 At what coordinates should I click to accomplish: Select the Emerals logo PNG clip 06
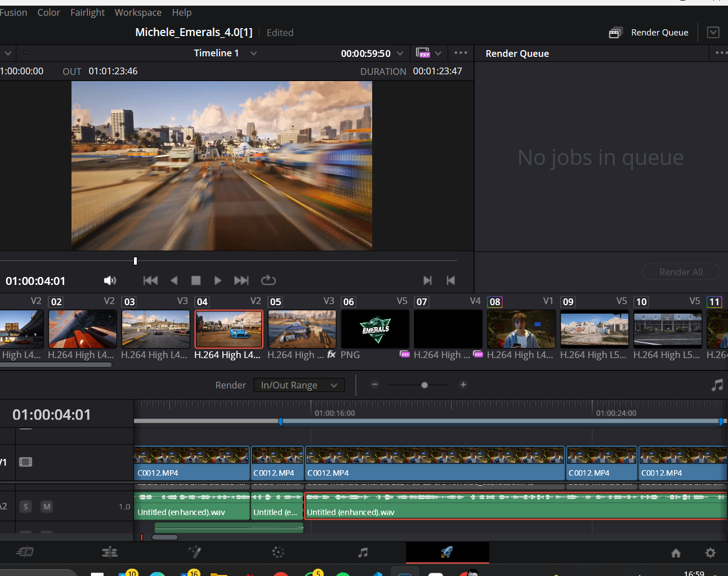[x=375, y=329]
